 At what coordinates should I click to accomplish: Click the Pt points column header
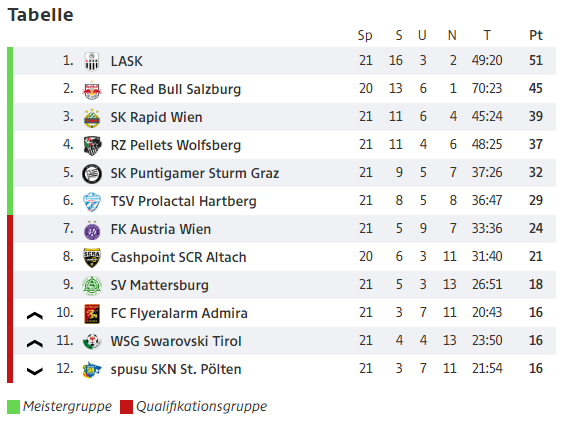point(535,35)
